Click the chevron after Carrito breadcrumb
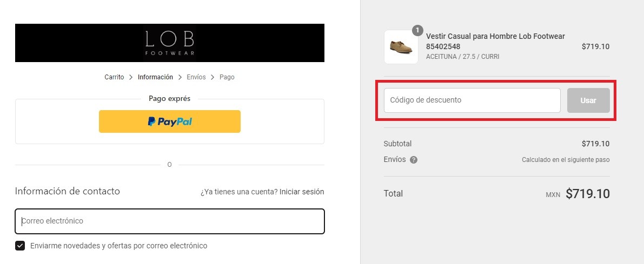The height and width of the screenshot is (264, 644). click(x=131, y=77)
